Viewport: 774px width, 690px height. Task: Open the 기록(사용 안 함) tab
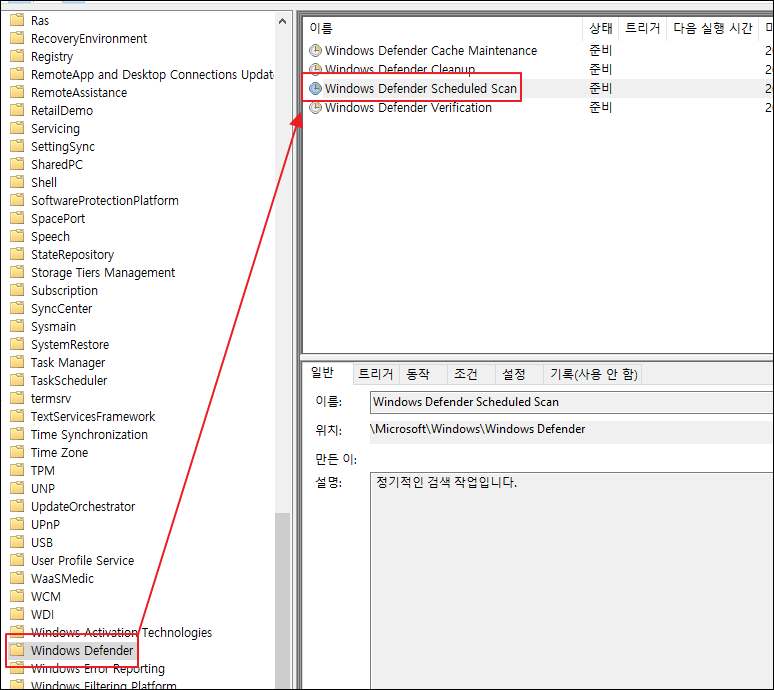(594, 374)
